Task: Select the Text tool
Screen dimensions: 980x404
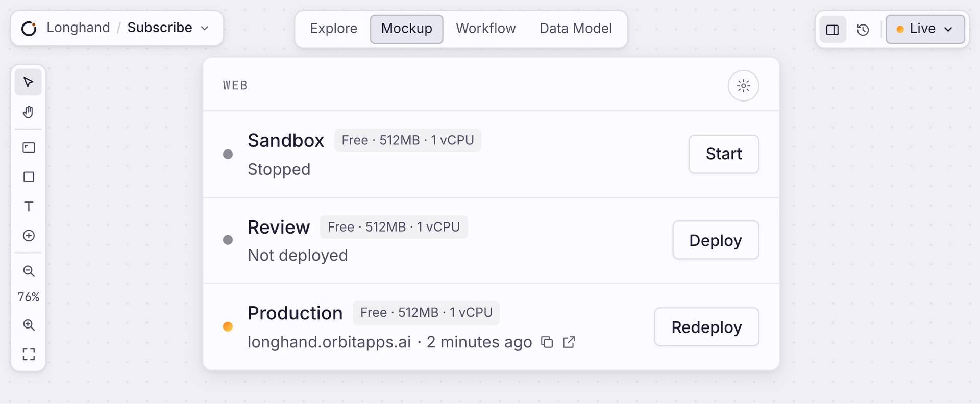Action: tap(29, 207)
